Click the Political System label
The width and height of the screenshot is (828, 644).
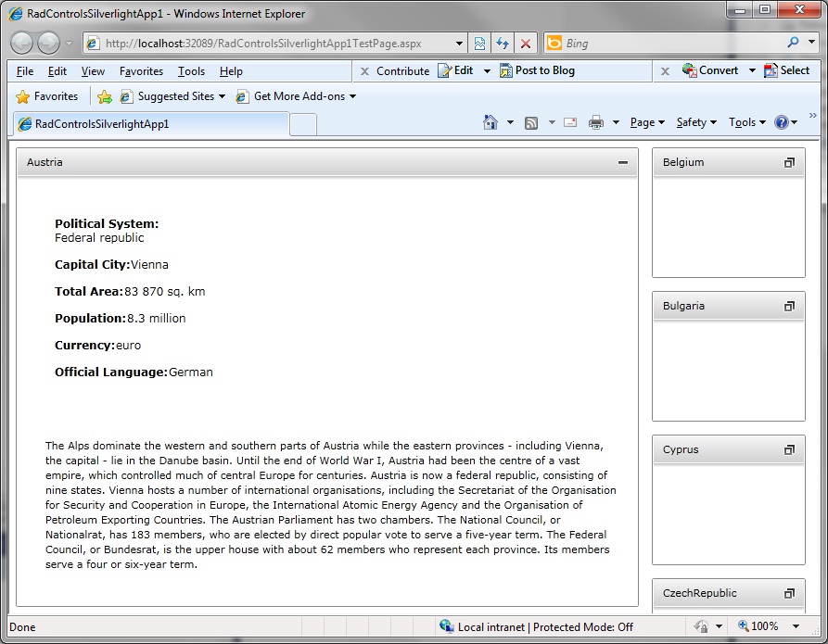(107, 224)
